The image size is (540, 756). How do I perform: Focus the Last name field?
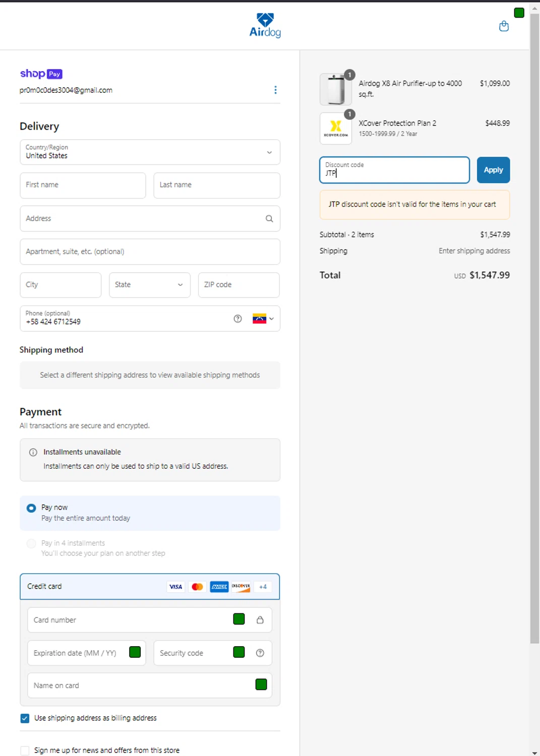217,185
